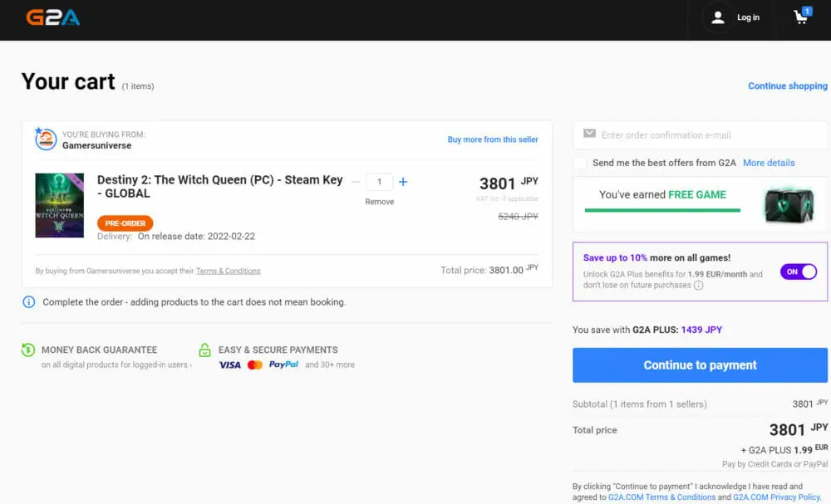This screenshot has width=831, height=504.
Task: Click the order confirmation e-mail field
Action: [706, 135]
